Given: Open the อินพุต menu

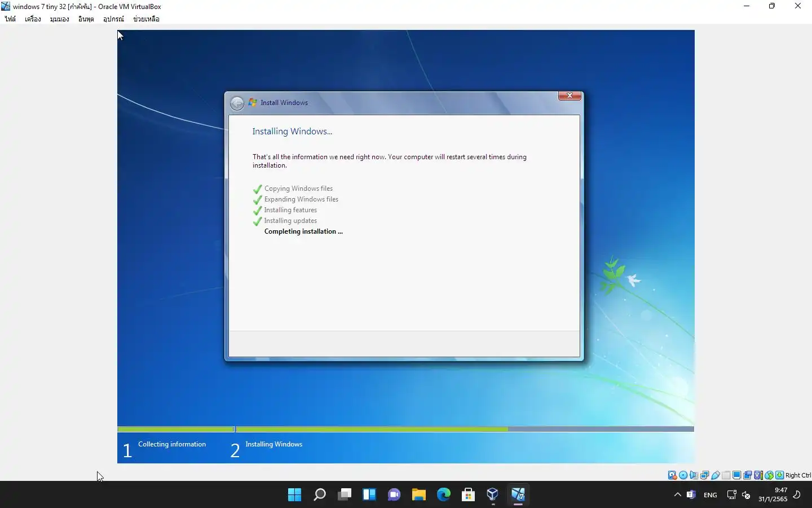Looking at the screenshot, I should (86, 19).
